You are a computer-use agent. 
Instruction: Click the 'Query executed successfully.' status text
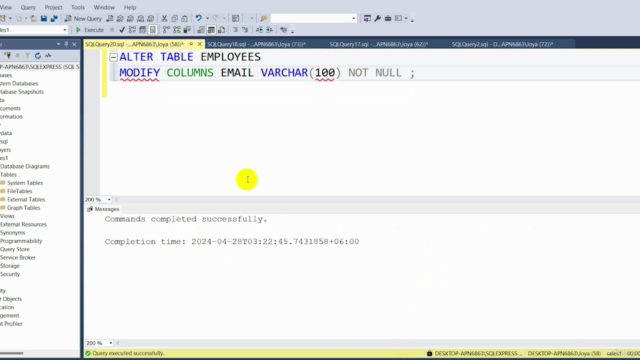(128, 353)
